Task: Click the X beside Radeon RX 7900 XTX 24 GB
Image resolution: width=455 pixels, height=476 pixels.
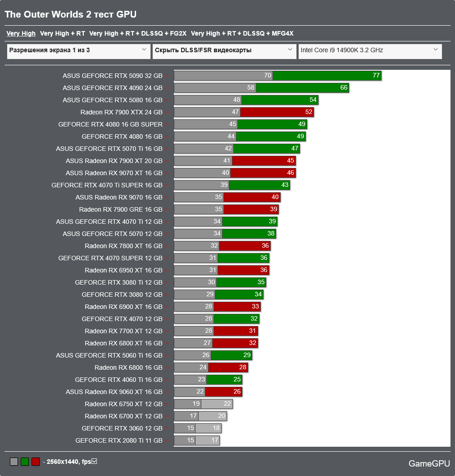Action: click(166, 112)
